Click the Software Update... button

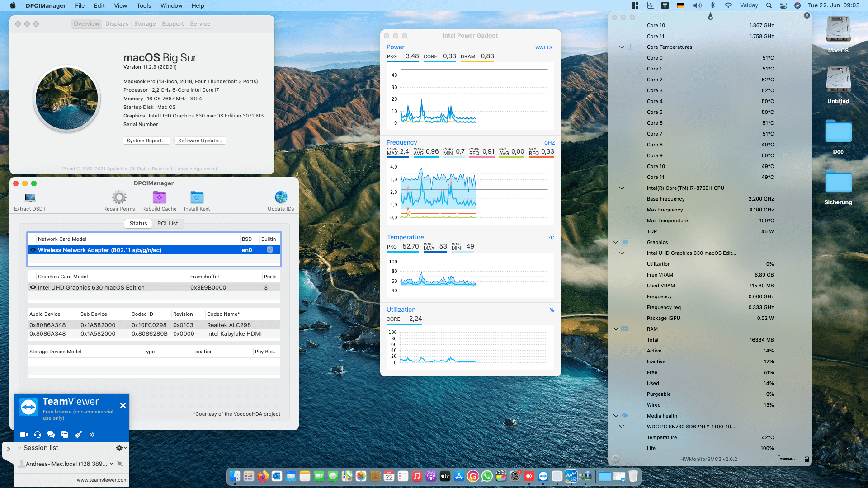tap(200, 141)
